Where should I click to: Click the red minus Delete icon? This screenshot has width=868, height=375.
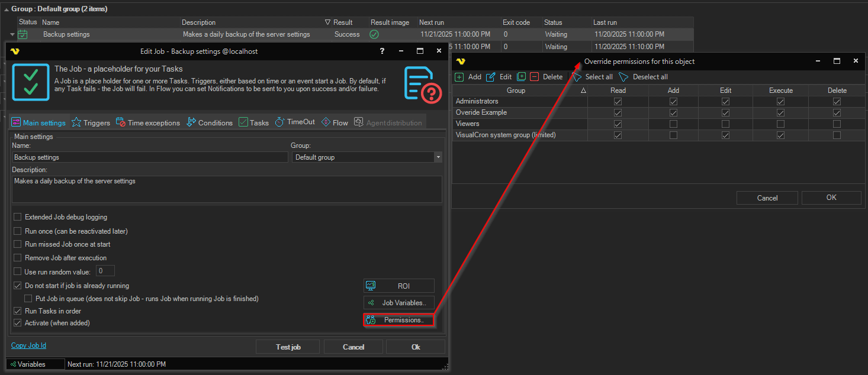(535, 77)
